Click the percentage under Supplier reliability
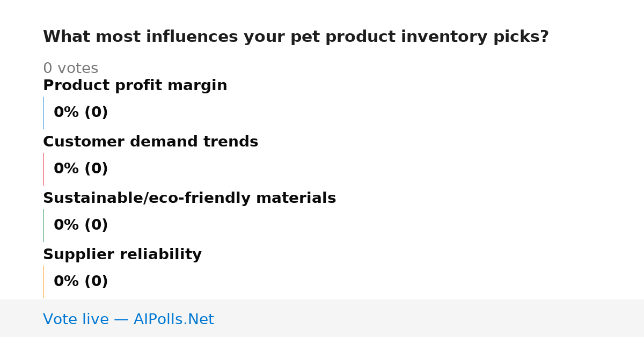This screenshot has width=644, height=337. (80, 281)
